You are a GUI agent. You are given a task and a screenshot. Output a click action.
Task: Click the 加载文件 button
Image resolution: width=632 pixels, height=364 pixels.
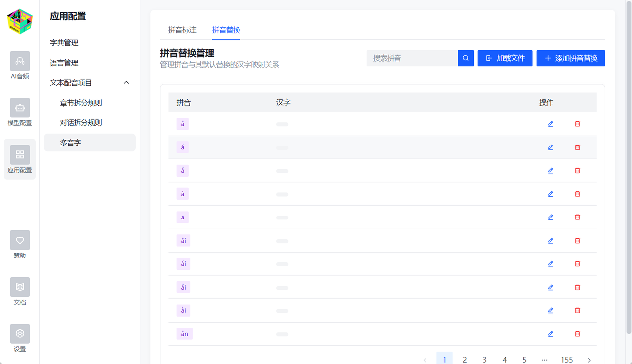[505, 58]
